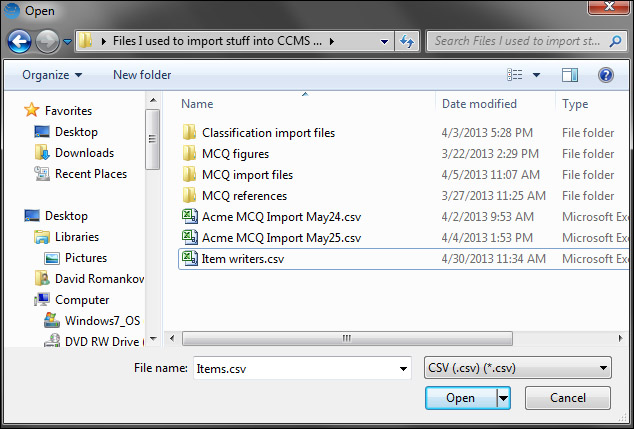Expand the view options dropdown arrow
The height and width of the screenshot is (429, 634).
click(x=536, y=75)
